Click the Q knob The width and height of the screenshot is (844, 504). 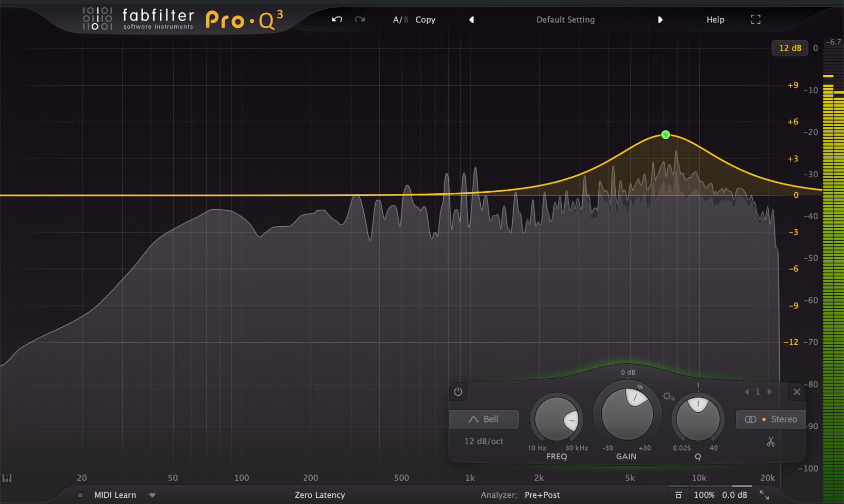(x=698, y=419)
